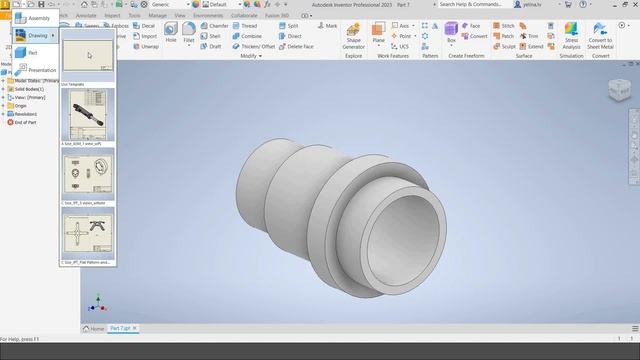This screenshot has height=360, width=640.
Task: Expand Solid Bodies(1) in the model tree
Action: pyautogui.click(x=3, y=89)
